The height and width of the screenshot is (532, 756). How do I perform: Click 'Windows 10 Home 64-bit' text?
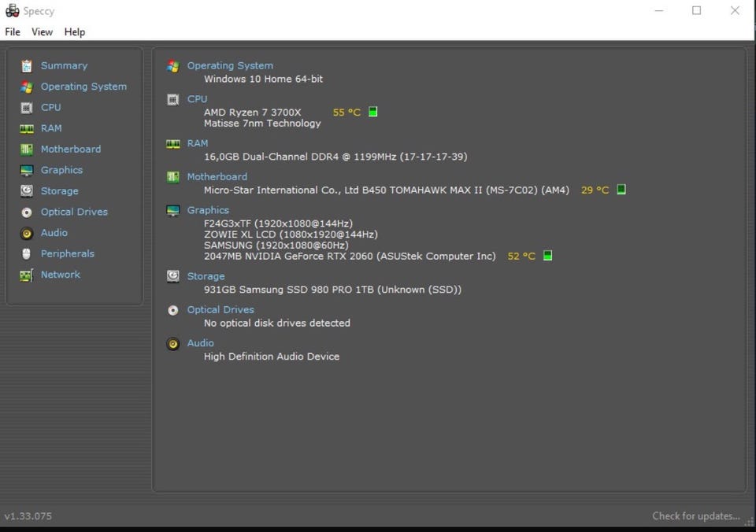coord(263,79)
